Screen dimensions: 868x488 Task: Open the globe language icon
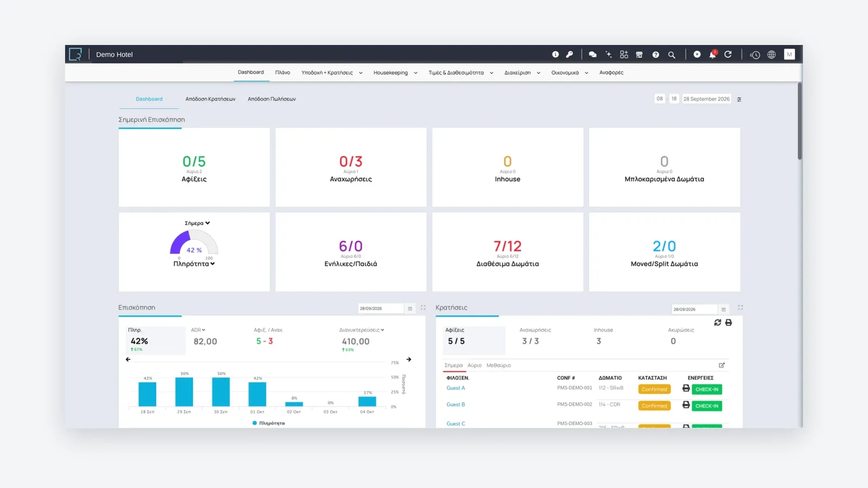(x=771, y=54)
